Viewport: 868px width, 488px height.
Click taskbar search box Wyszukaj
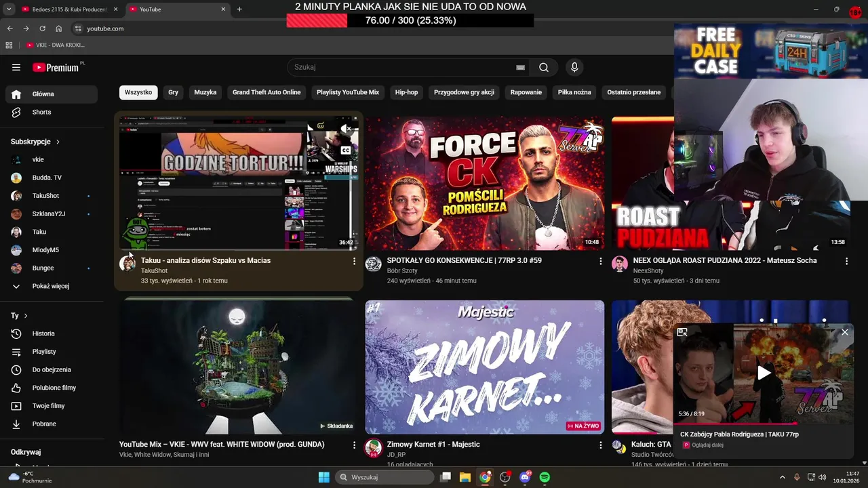pyautogui.click(x=384, y=477)
